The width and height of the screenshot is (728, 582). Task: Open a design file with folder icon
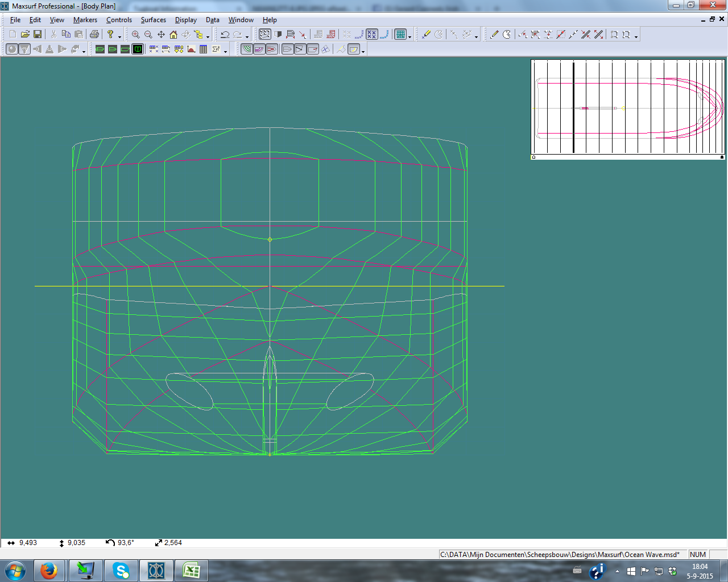(24, 35)
